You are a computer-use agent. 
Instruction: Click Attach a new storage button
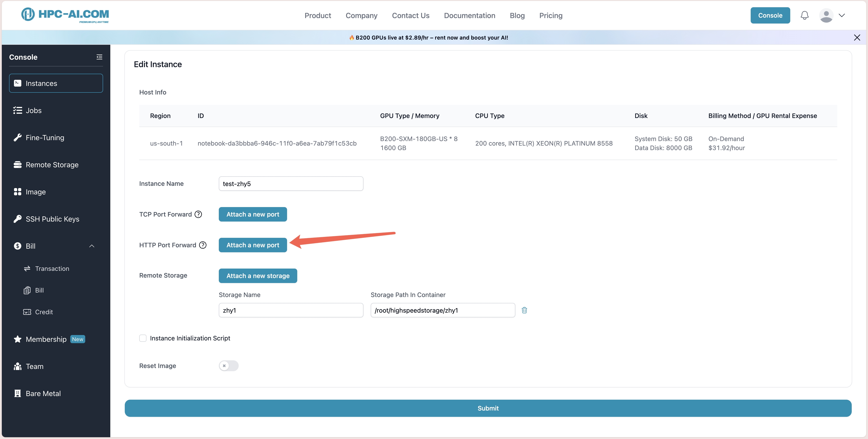coord(258,276)
